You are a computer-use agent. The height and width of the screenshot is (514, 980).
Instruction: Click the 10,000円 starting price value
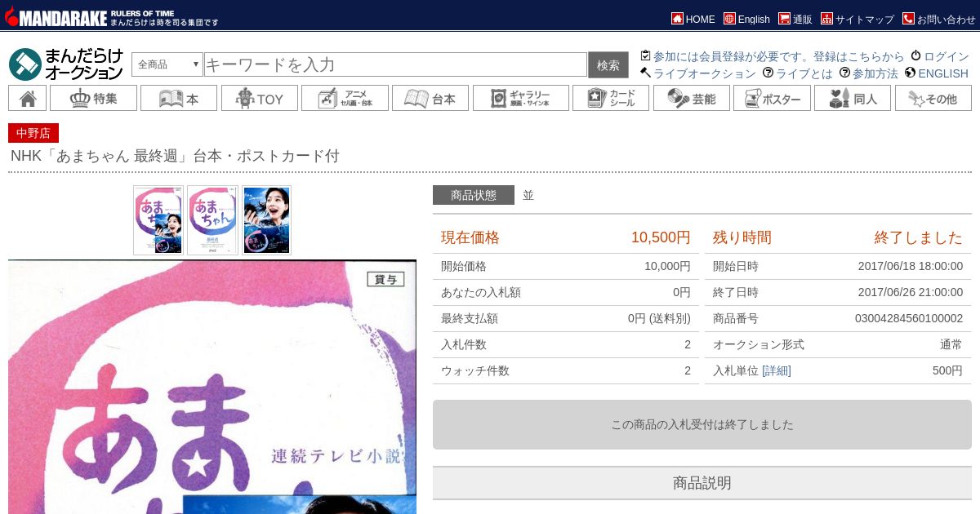click(x=667, y=266)
